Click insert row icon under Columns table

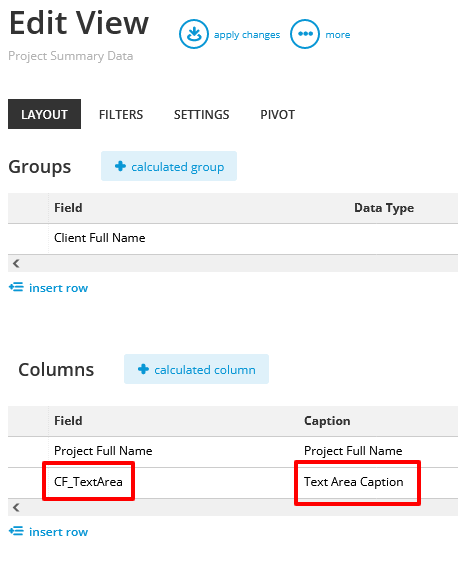pos(16,531)
